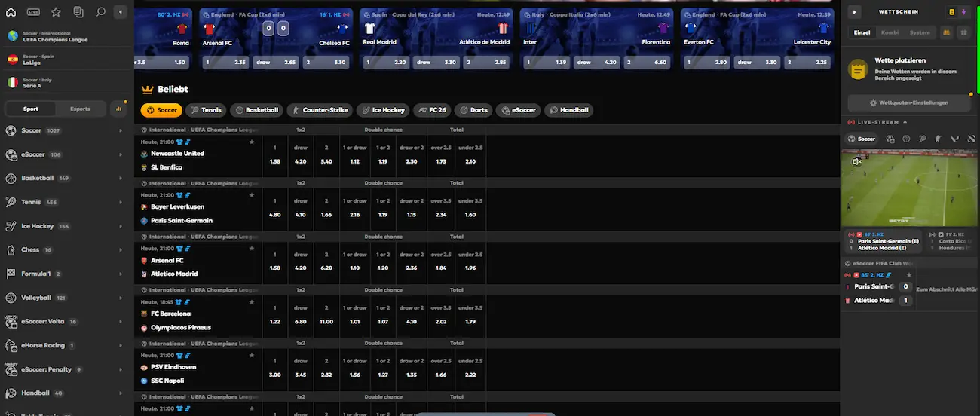980x416 pixels.
Task: Switch sidebar toggle to Esports
Action: 80,109
